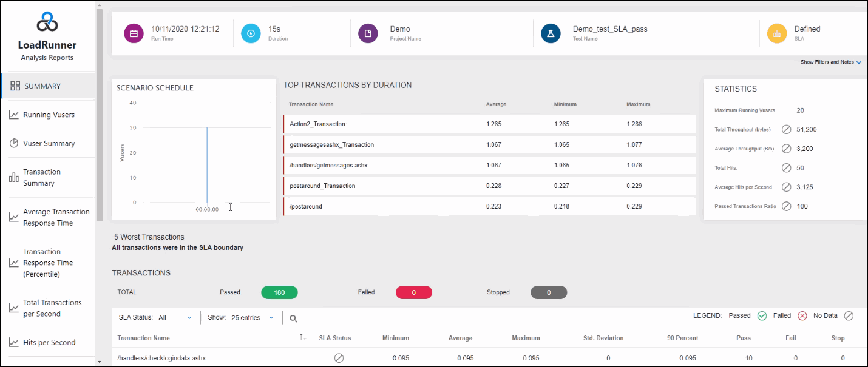
Task: Select Hits per Second in sidebar
Action: coord(49,342)
